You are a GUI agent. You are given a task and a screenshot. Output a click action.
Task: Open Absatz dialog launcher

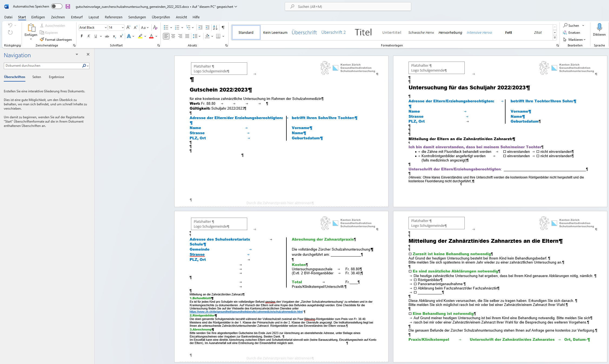[x=226, y=45]
